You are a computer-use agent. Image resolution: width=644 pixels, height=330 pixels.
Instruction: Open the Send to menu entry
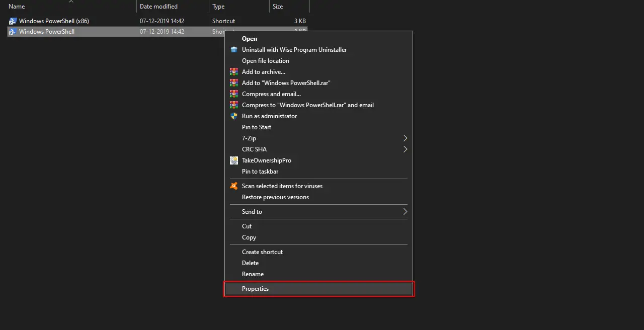pyautogui.click(x=318, y=212)
